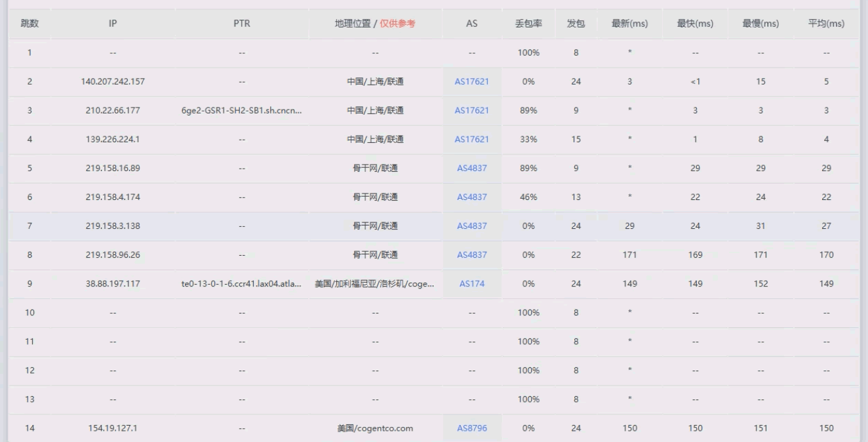Click the AS8796 link for hop 14
Screen dimensions: 868x442
click(x=471, y=428)
